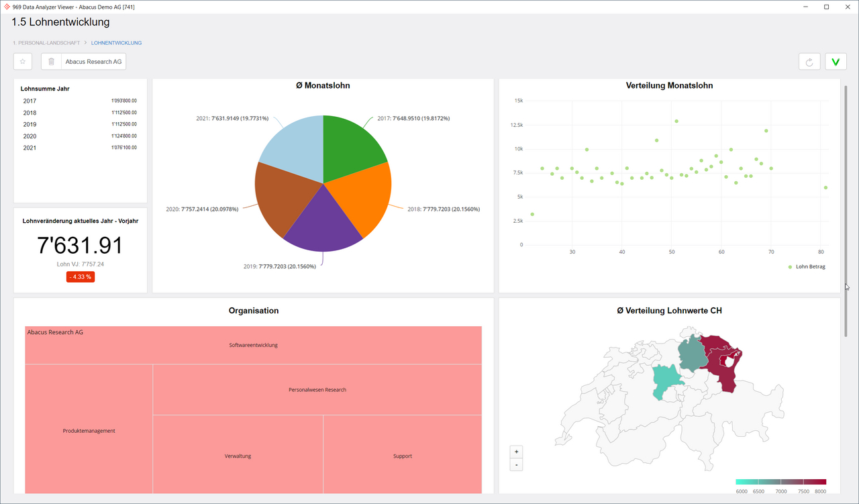Select Produktemanagement in the organisation treemap
859x504 pixels.
(89, 431)
